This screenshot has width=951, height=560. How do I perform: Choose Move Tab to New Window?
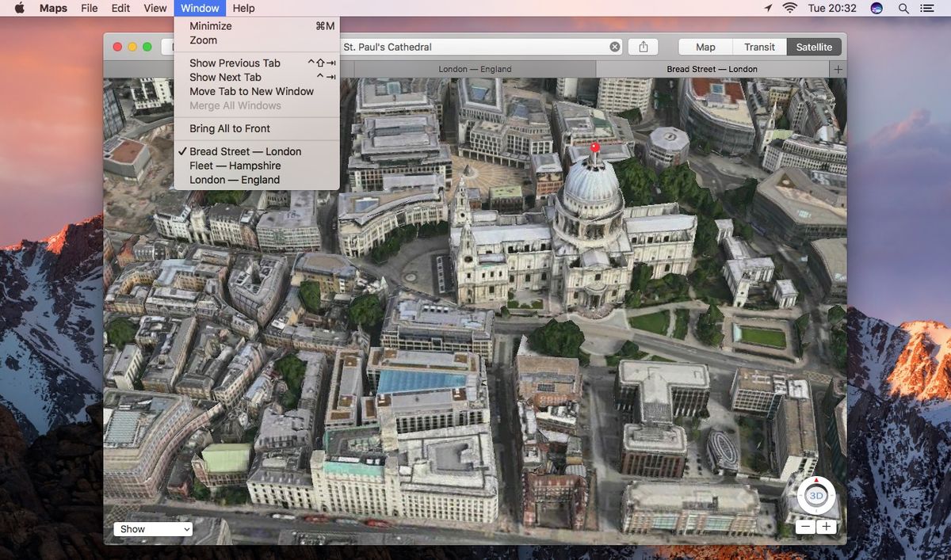tap(251, 91)
